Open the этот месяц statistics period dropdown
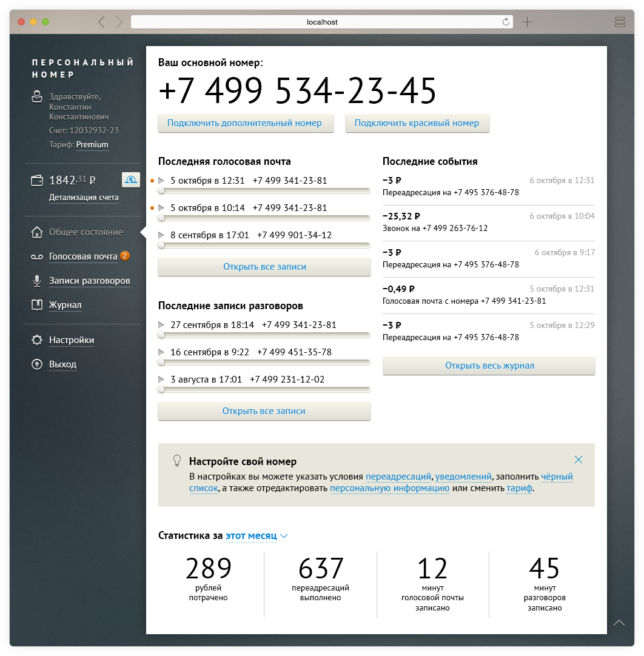 [251, 536]
